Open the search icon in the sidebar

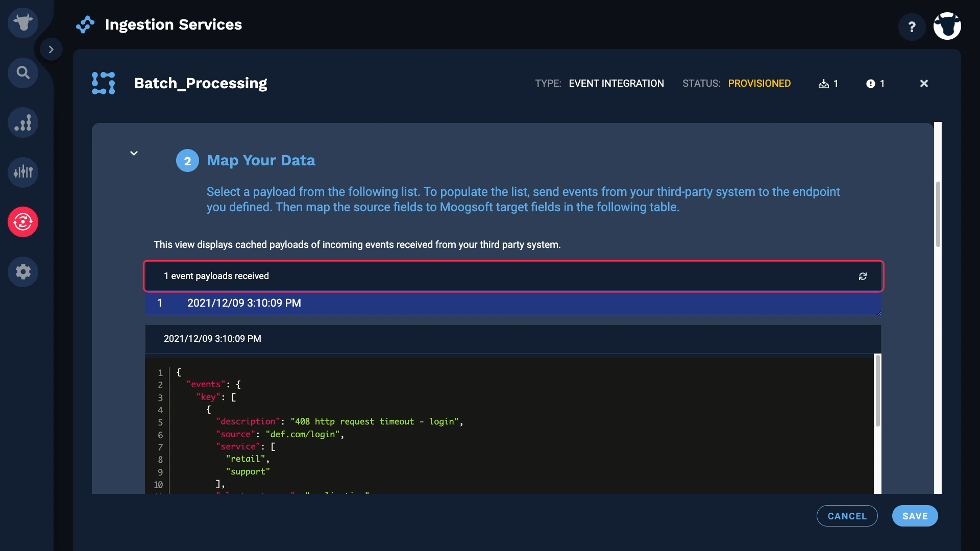click(23, 73)
